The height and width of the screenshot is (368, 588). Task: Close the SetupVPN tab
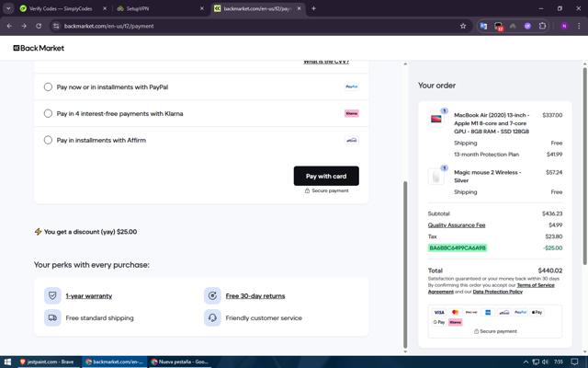click(x=202, y=8)
